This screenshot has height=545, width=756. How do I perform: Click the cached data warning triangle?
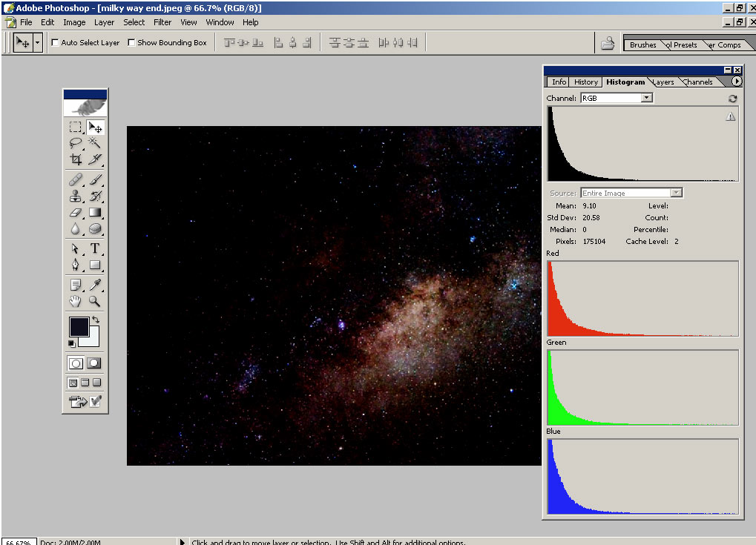click(730, 116)
